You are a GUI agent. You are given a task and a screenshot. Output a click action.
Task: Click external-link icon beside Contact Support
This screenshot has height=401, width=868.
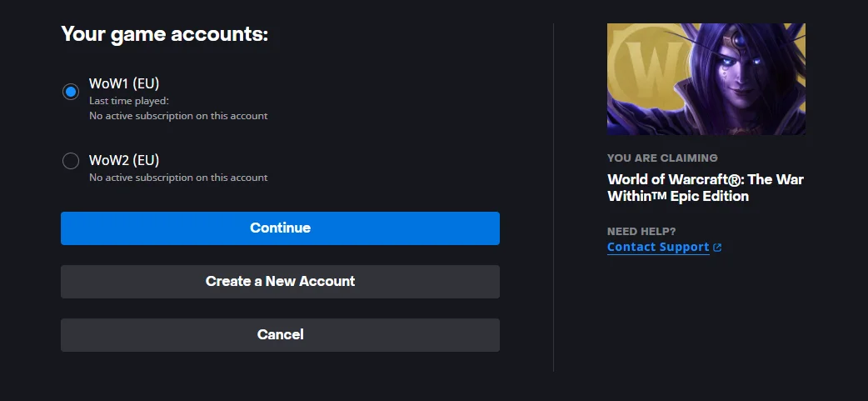coord(717,248)
